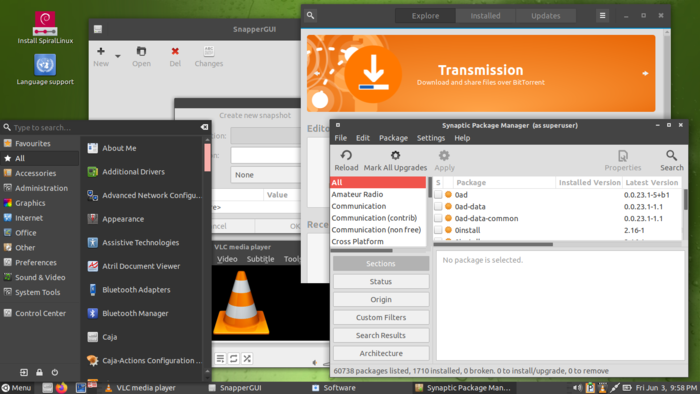Tick the checkbox for 0ad package
Image resolution: width=700 pixels, height=394 pixels.
[438, 195]
